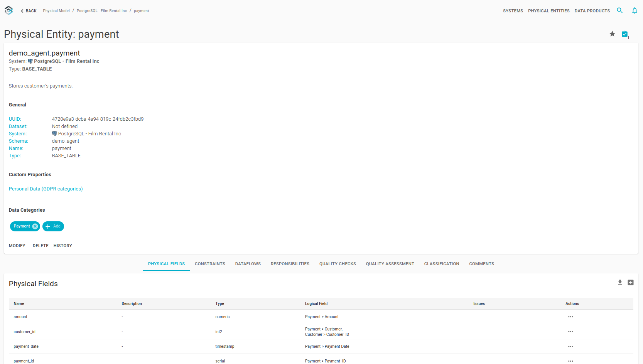Open notifications bell icon
The width and height of the screenshot is (643, 364).
tap(635, 10)
